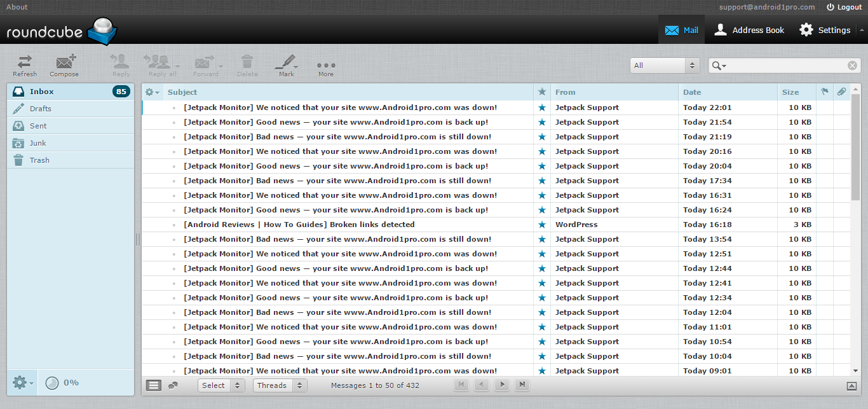The height and width of the screenshot is (409, 868).
Task: Open the Trash folder
Action: (71, 160)
